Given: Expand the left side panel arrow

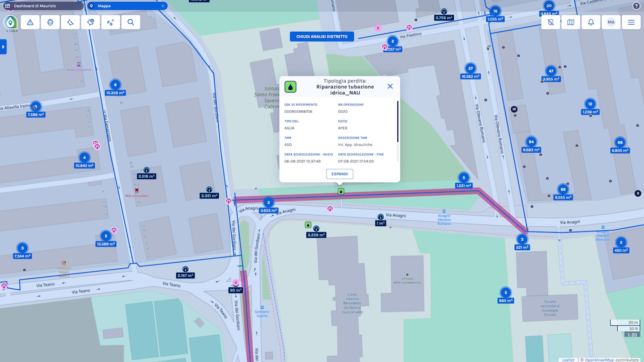Looking at the screenshot, I should tap(3, 46).
